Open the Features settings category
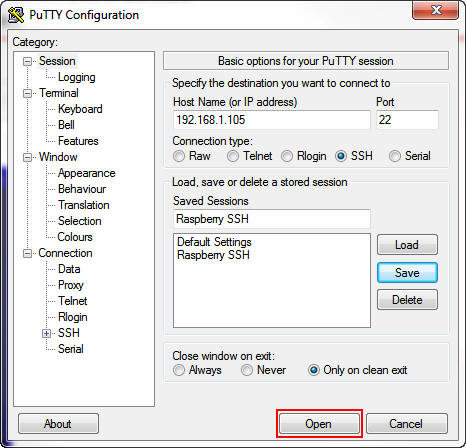 (78, 141)
